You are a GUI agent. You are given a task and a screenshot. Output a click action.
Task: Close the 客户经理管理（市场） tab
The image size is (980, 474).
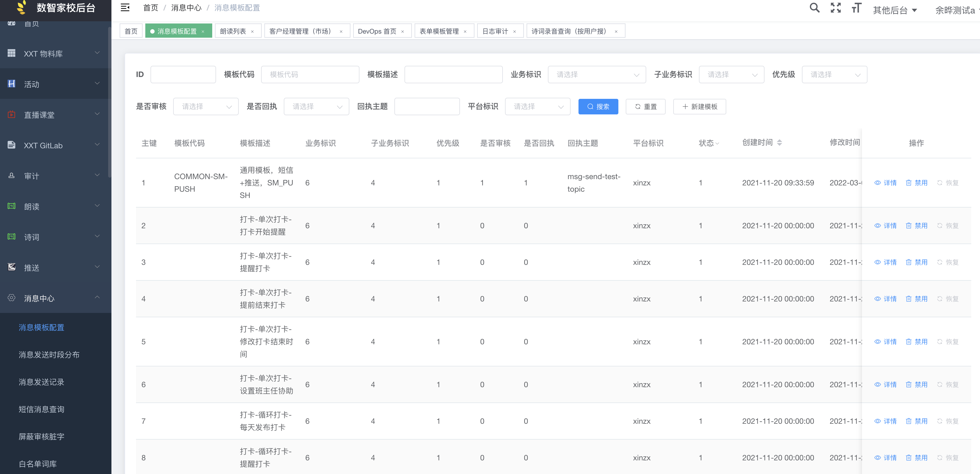[x=341, y=32]
